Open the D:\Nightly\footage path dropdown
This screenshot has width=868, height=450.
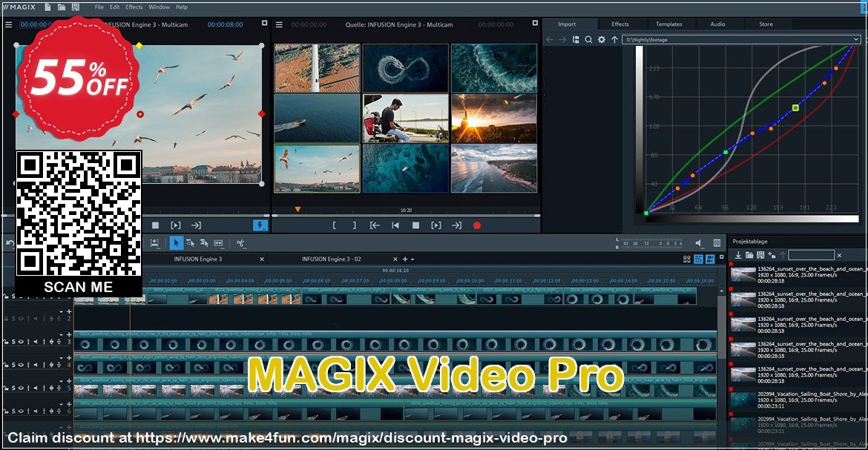pos(856,39)
